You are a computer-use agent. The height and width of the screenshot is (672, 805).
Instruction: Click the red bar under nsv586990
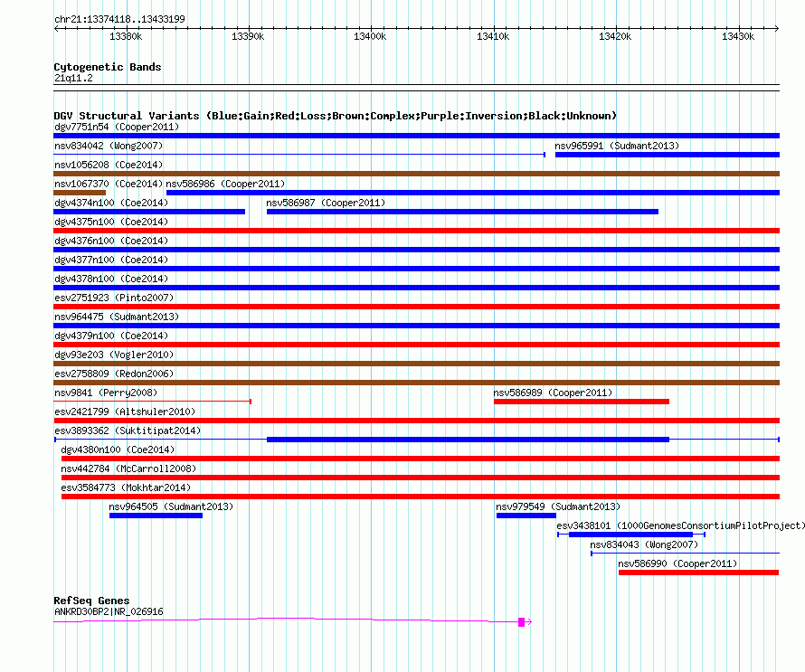699,573
